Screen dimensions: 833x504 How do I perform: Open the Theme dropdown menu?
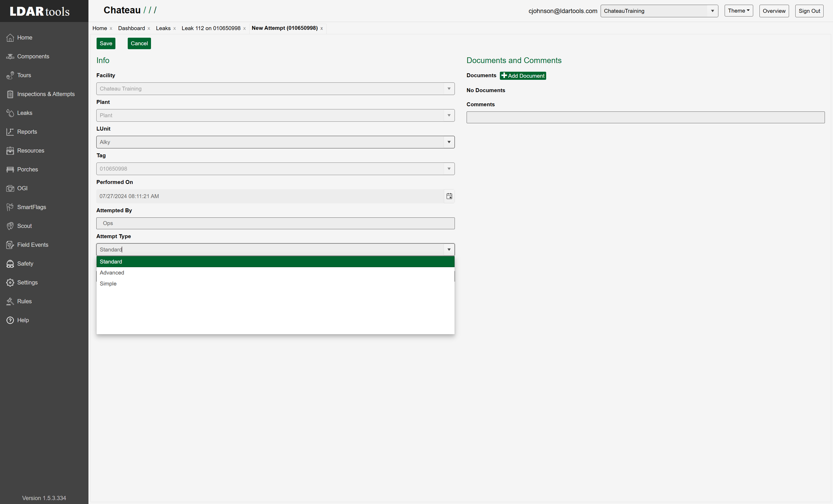(739, 11)
